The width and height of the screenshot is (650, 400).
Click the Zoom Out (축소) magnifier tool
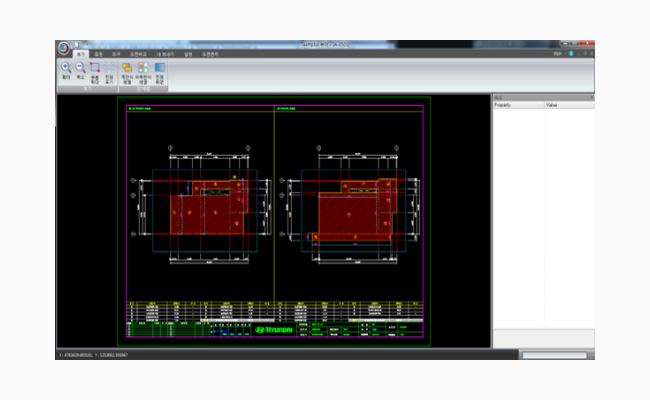click(x=80, y=70)
